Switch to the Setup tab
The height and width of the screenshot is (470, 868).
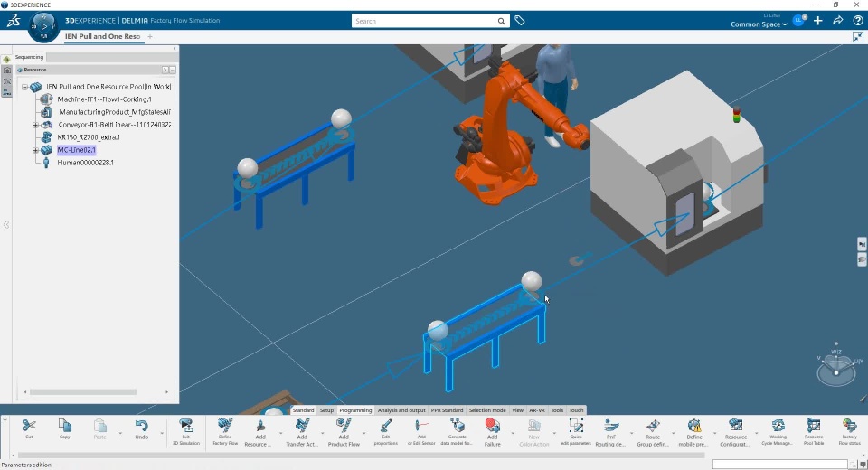326,410
